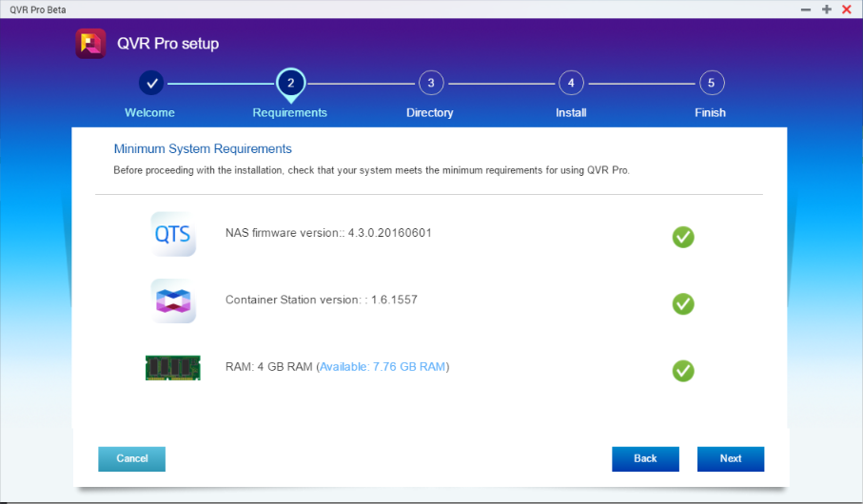Close the QVR Pro Beta window
The height and width of the screenshot is (504, 863).
847,10
